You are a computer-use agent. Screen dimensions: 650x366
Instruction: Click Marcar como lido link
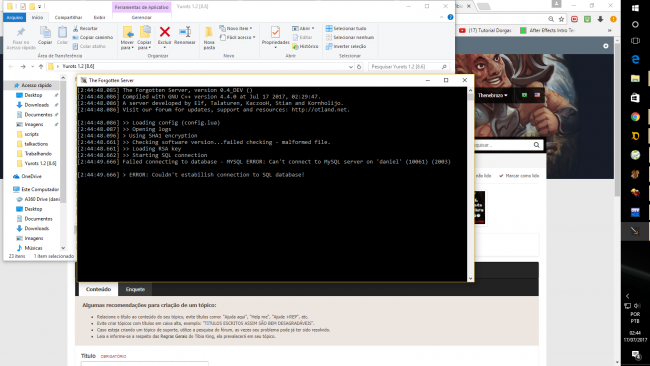(x=519, y=176)
